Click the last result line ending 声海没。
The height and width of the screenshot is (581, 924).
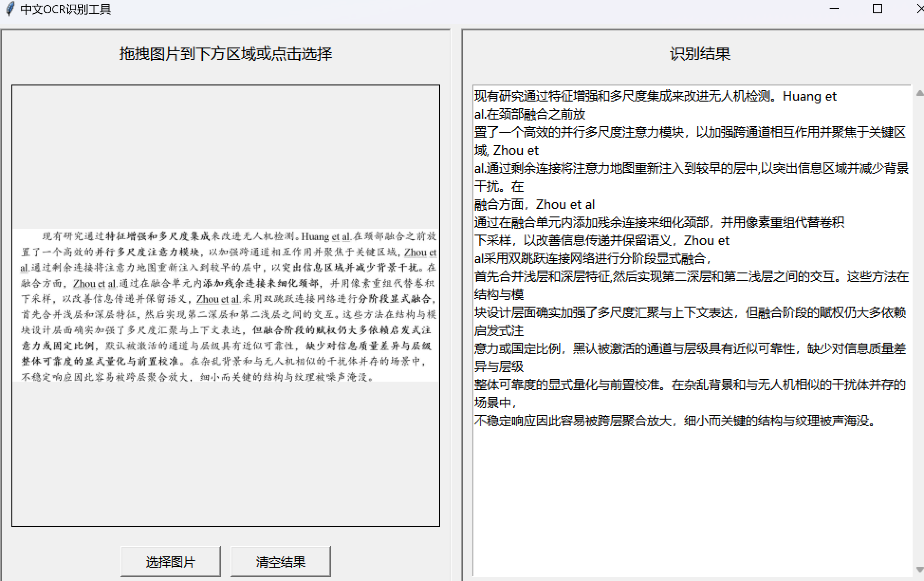[674, 421]
